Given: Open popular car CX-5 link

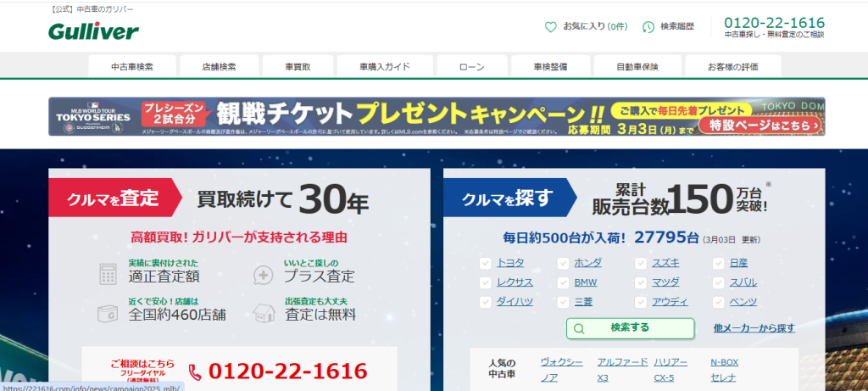Looking at the screenshot, I should point(664,378).
